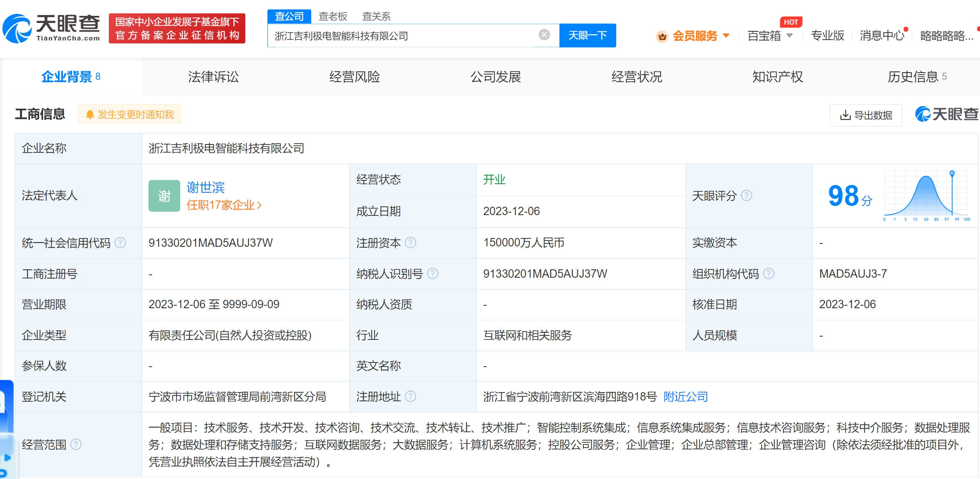The height and width of the screenshot is (479, 980).
Task: Switch to the 查关系 search tab
Action: pyautogui.click(x=376, y=16)
